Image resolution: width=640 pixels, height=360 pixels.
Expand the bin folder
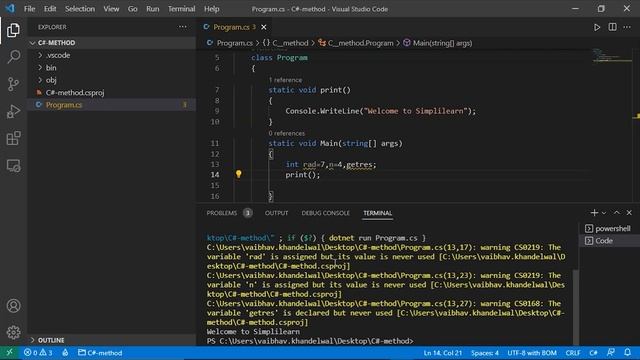pyautogui.click(x=111, y=68)
